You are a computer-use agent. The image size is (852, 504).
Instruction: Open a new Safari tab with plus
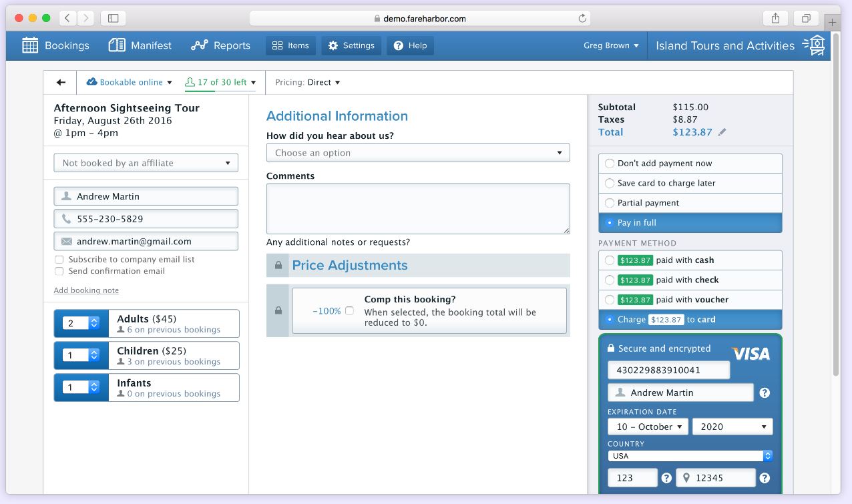click(x=833, y=22)
